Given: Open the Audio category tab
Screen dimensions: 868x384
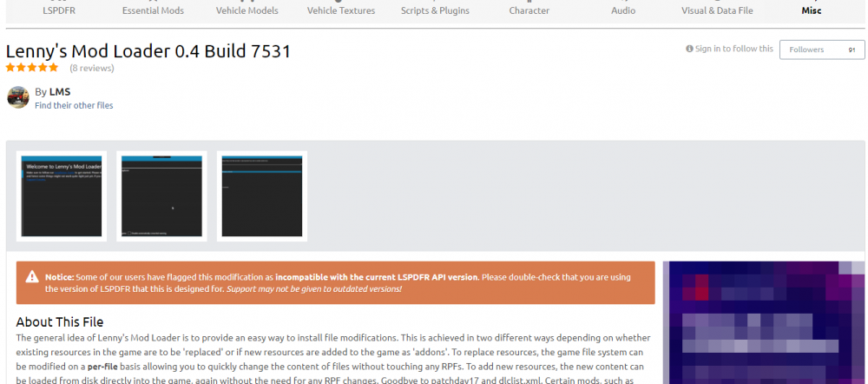Looking at the screenshot, I should (623, 10).
